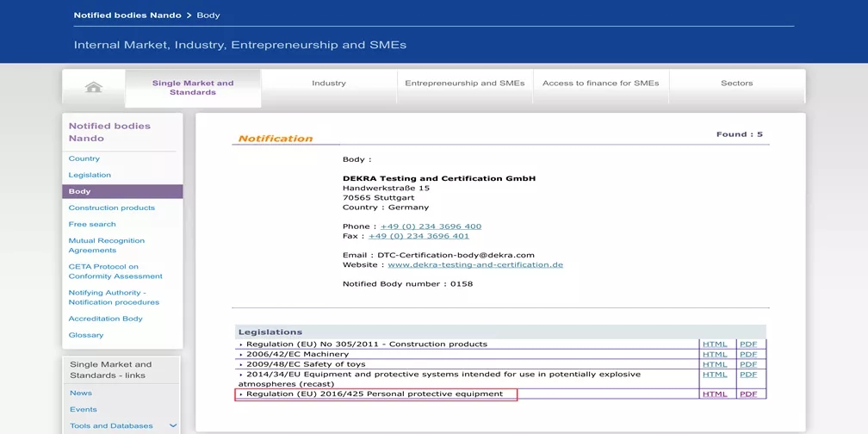Open Notifying Authority - Notification procedures
The width and height of the screenshot is (868, 434).
coord(114,297)
